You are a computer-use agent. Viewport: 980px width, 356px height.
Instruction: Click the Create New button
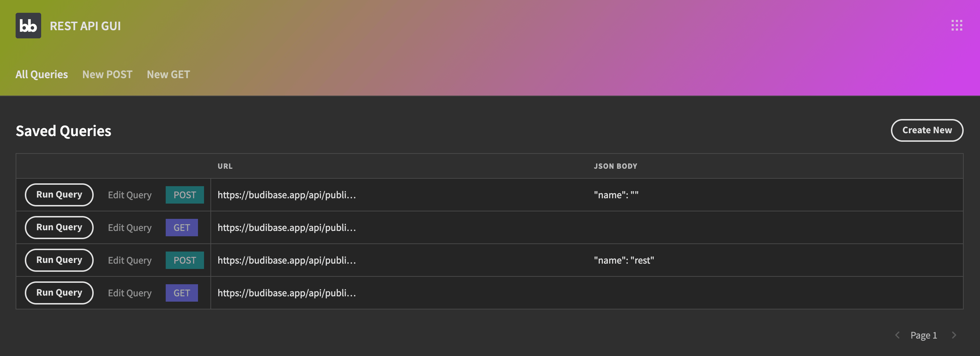927,130
